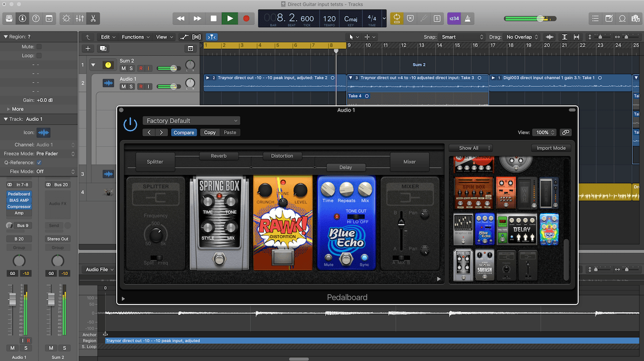Toggle the Inspector info button
644x361 pixels.
coord(22,19)
